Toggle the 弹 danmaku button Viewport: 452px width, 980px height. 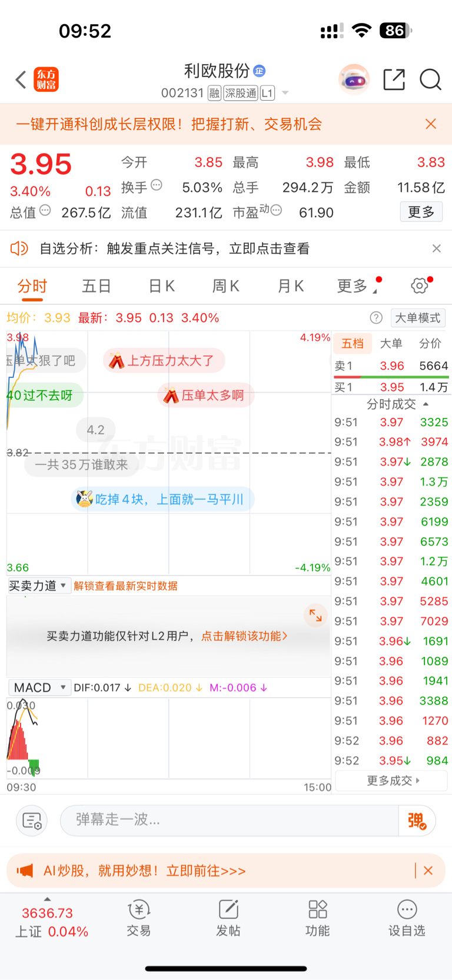pos(417,820)
